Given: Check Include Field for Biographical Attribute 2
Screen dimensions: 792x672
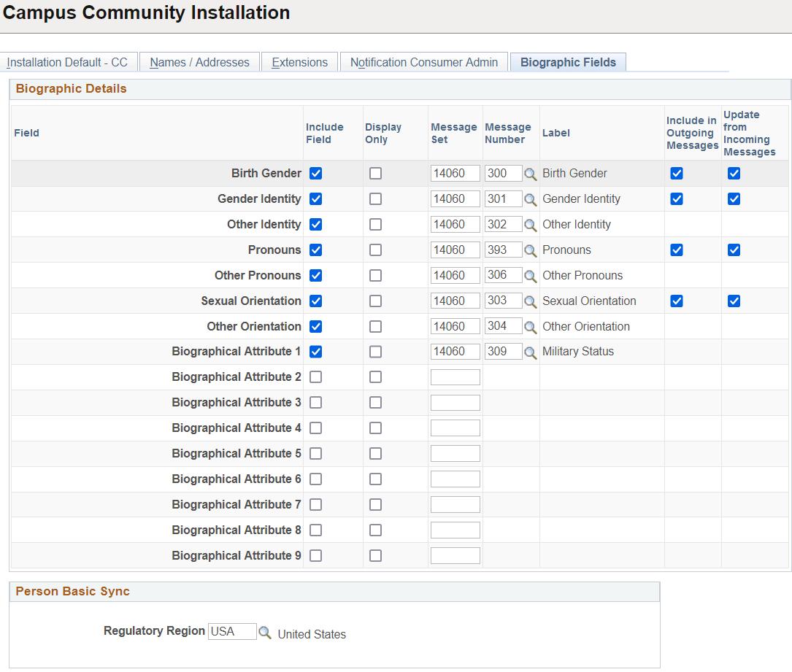Looking at the screenshot, I should click(x=315, y=376).
